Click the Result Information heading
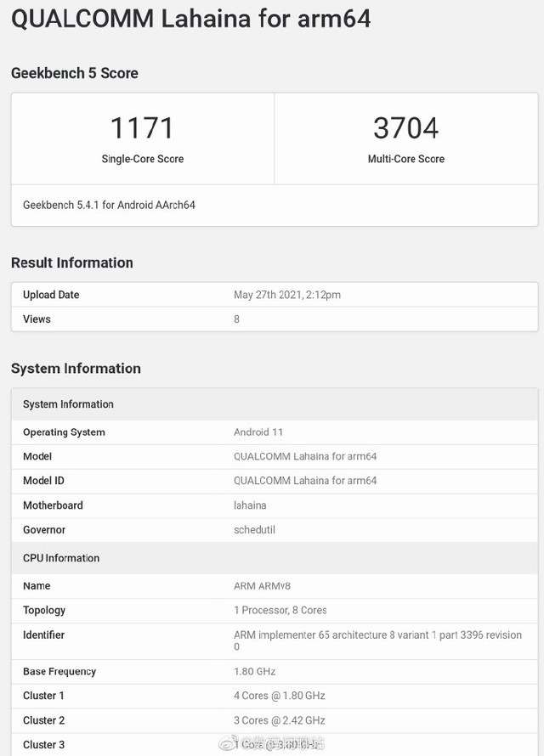The image size is (544, 756). [x=72, y=262]
